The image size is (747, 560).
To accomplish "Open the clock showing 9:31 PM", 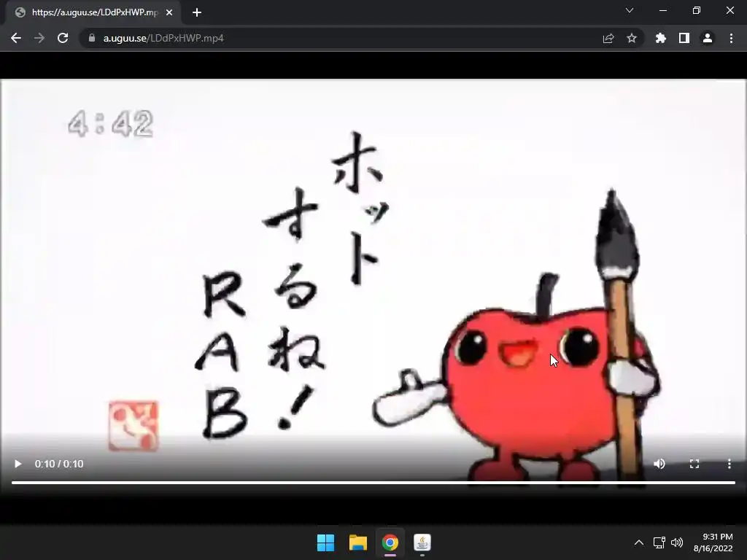I will point(713,542).
